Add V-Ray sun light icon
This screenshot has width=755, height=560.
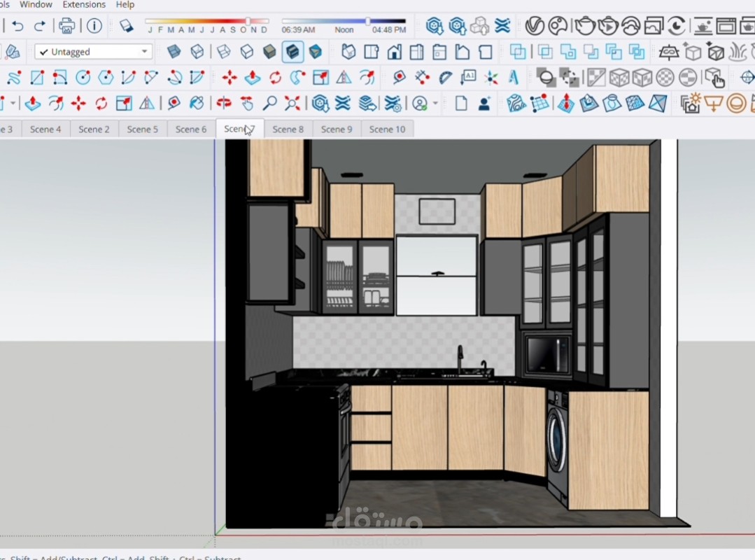(x=691, y=103)
